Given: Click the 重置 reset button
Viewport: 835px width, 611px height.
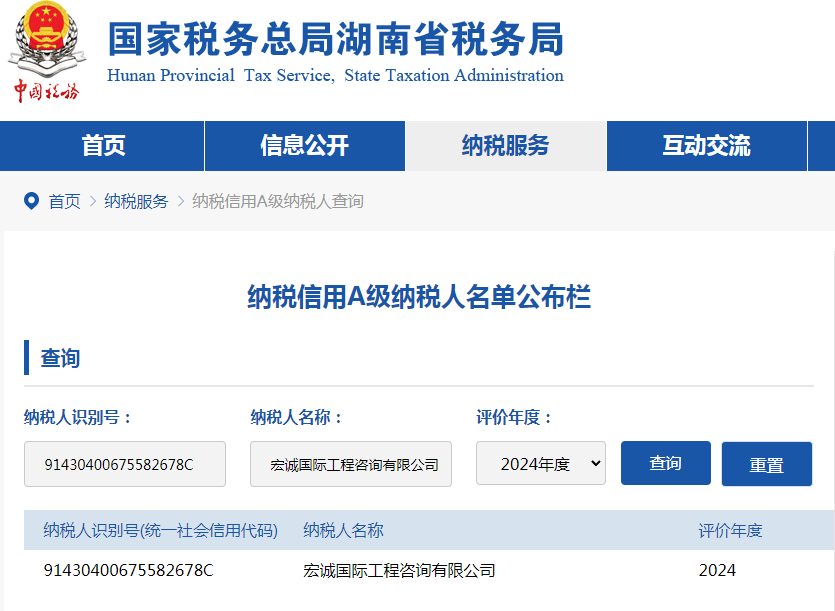Looking at the screenshot, I should point(767,464).
